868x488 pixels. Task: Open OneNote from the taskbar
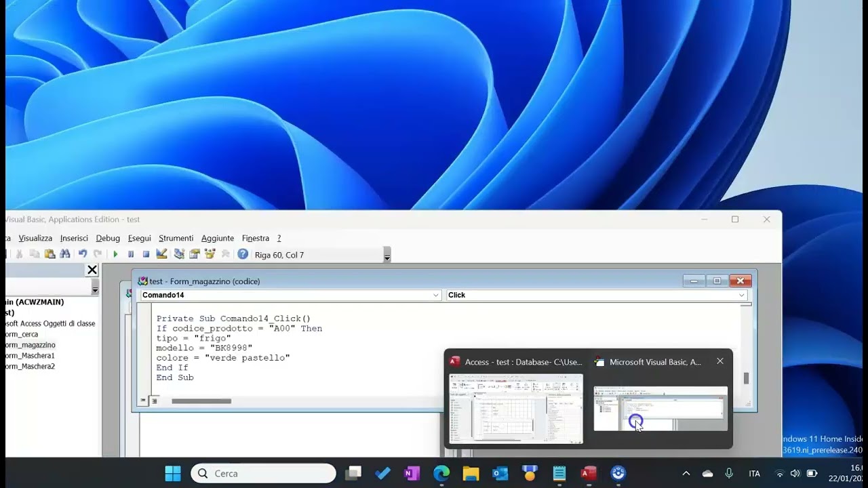pyautogui.click(x=412, y=473)
